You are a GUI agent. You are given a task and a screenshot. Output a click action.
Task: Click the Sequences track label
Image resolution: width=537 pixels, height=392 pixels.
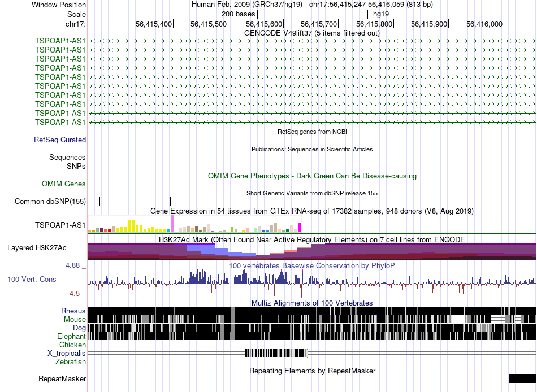point(67,158)
